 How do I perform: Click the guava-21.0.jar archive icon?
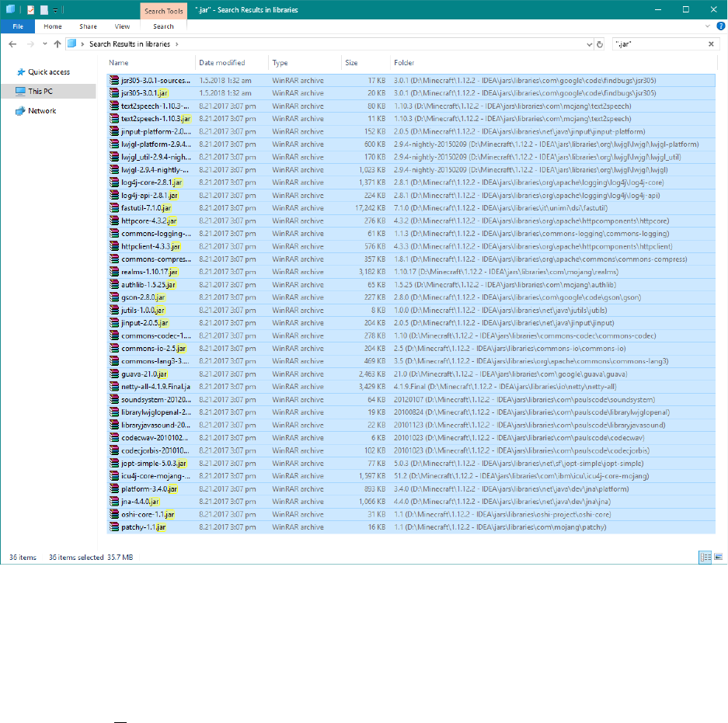113,374
